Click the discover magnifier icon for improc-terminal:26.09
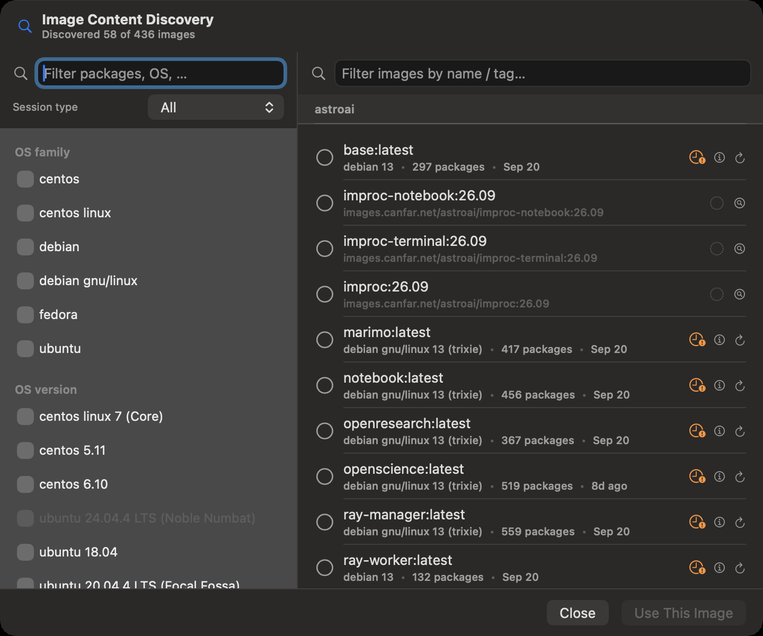 739,249
